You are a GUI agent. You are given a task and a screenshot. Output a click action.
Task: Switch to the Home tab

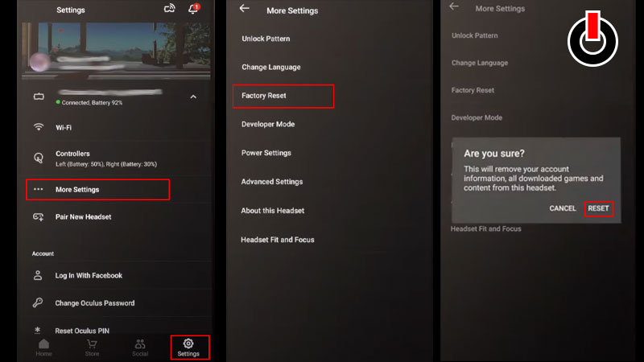[43, 348]
